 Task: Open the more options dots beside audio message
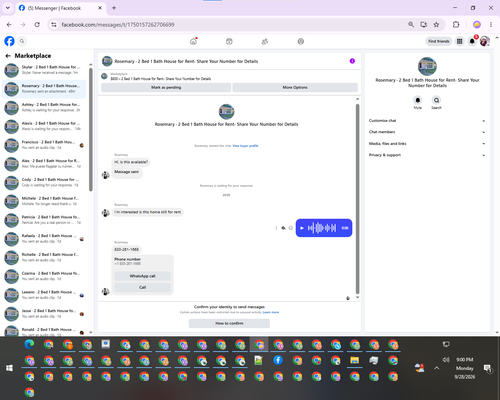pos(276,228)
